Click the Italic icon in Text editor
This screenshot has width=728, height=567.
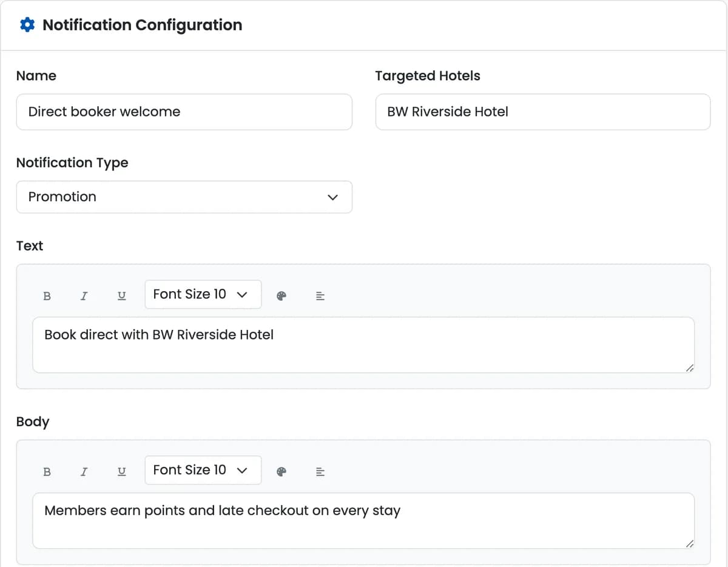tap(84, 296)
